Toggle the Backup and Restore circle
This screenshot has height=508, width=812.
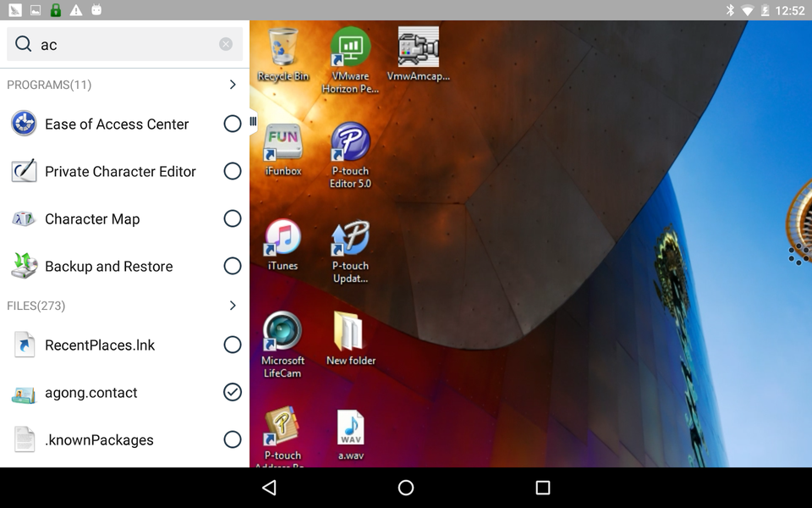tap(233, 266)
